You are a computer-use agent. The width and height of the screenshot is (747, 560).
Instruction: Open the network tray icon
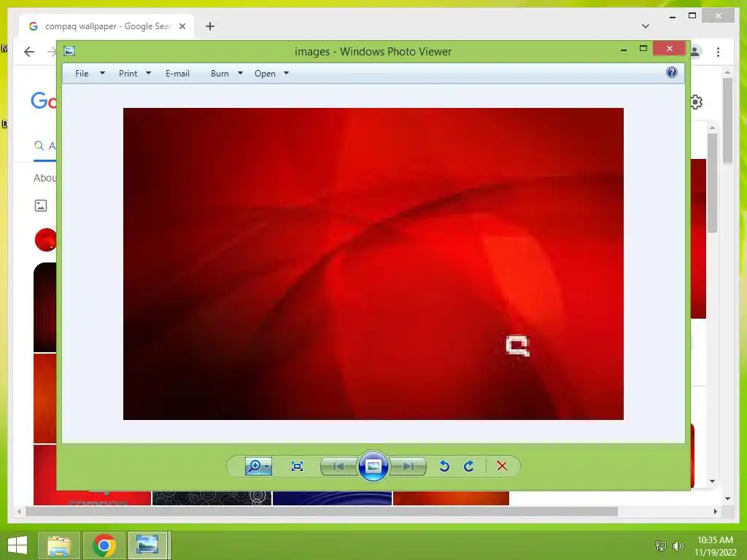[661, 545]
